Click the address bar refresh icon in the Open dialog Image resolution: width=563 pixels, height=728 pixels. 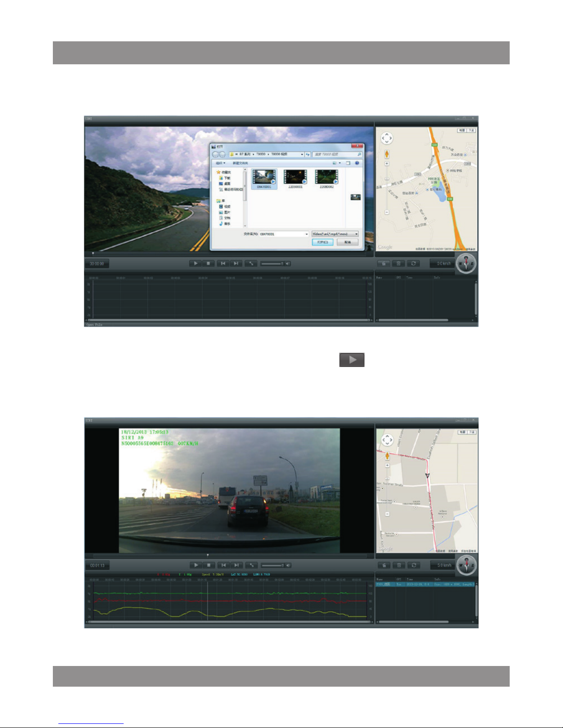pyautogui.click(x=308, y=155)
